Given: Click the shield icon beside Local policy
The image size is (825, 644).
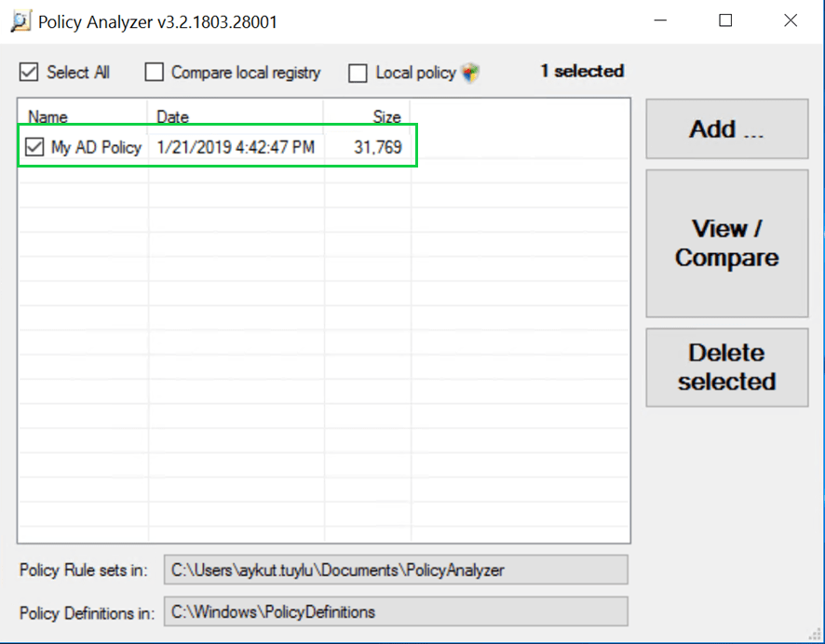Looking at the screenshot, I should pyautogui.click(x=470, y=73).
